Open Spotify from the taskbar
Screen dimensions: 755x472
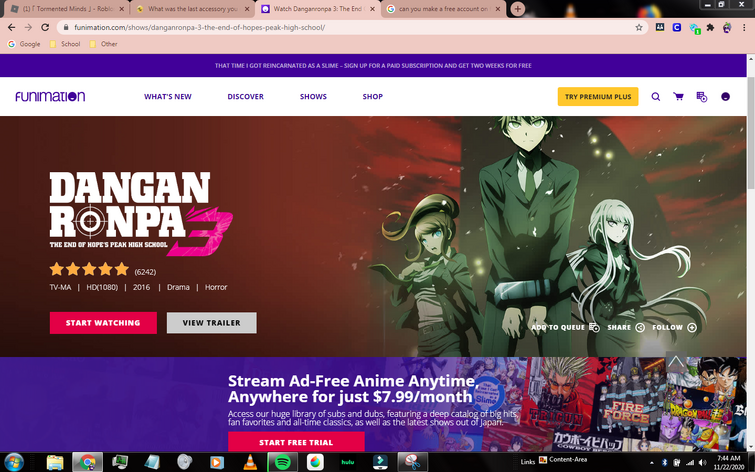click(x=283, y=462)
